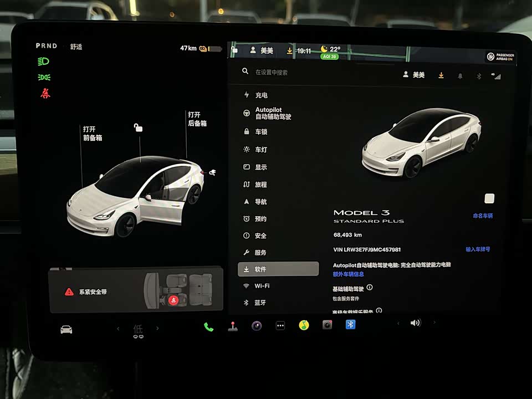Open Bluetooth settings from the dock
Image resolution: width=532 pixels, height=399 pixels.
coord(350,324)
